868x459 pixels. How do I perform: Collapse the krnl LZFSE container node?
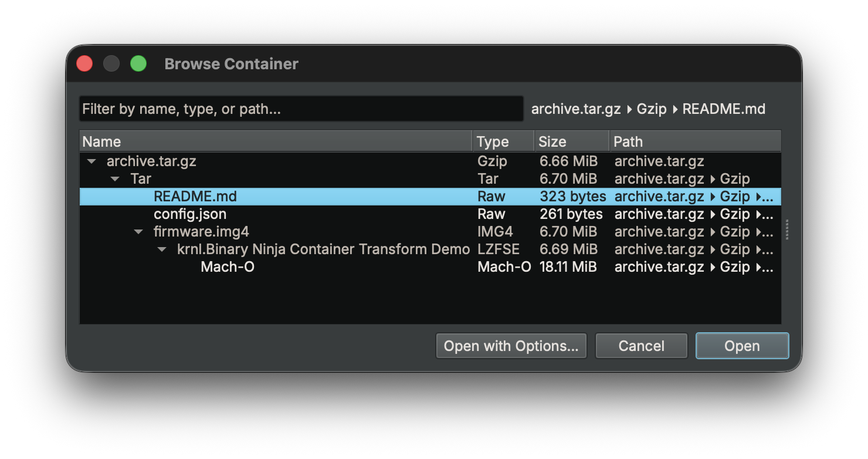pyautogui.click(x=162, y=249)
